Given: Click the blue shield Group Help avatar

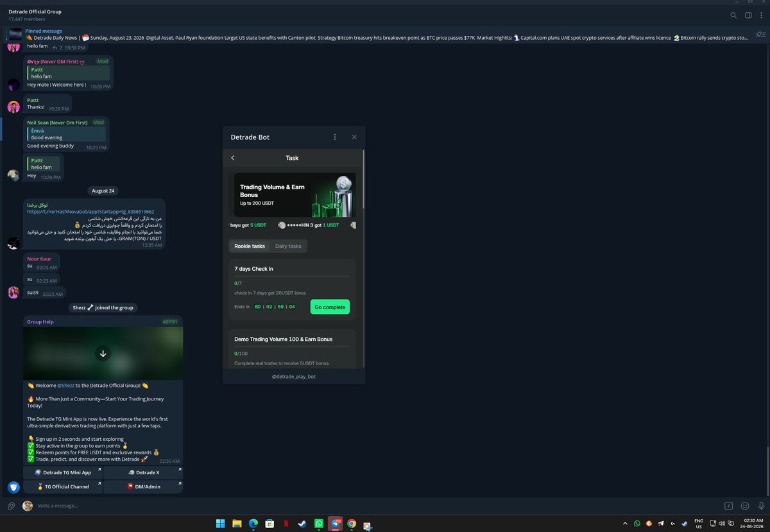Looking at the screenshot, I should click(x=13, y=487).
